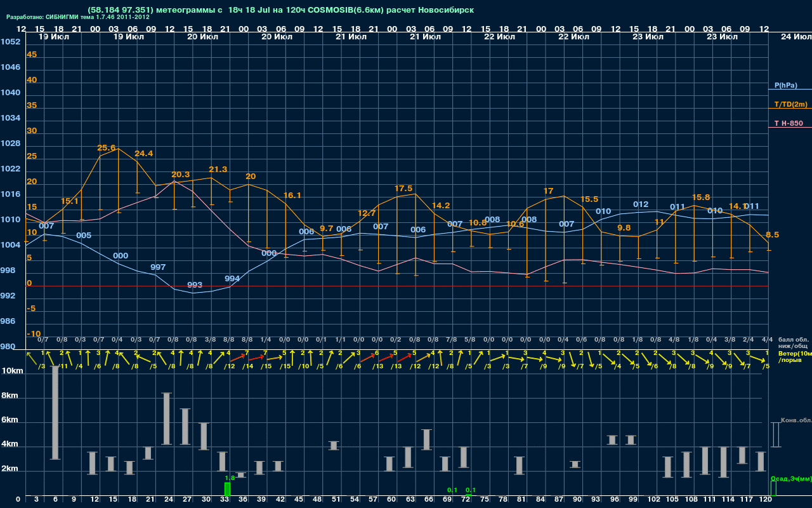
Task: Click the 16.1 temperature label
Action: coord(292,196)
